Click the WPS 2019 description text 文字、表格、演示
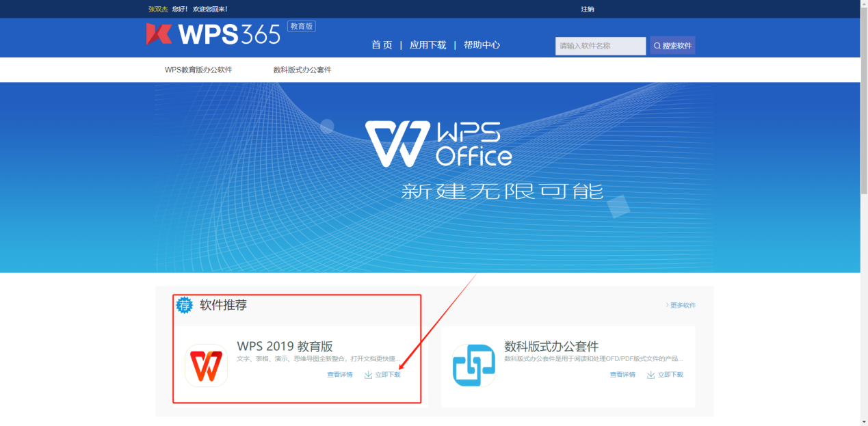The height and width of the screenshot is (426, 868). 319,359
